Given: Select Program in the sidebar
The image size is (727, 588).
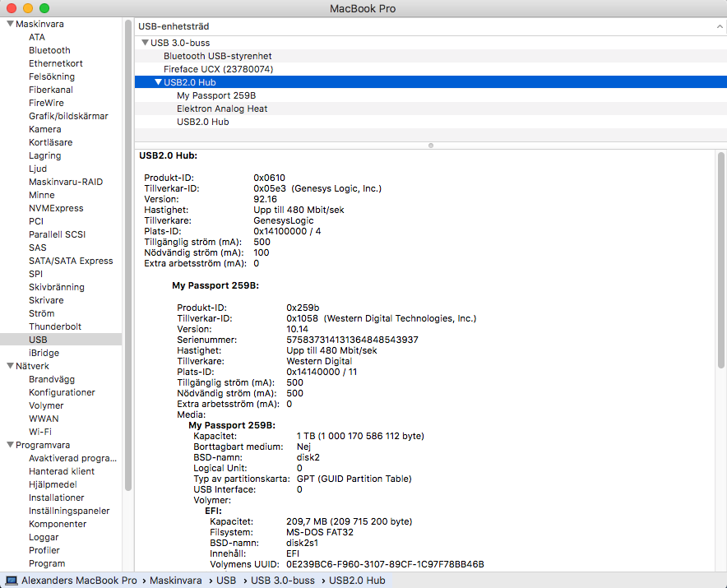Looking at the screenshot, I should (x=47, y=563).
